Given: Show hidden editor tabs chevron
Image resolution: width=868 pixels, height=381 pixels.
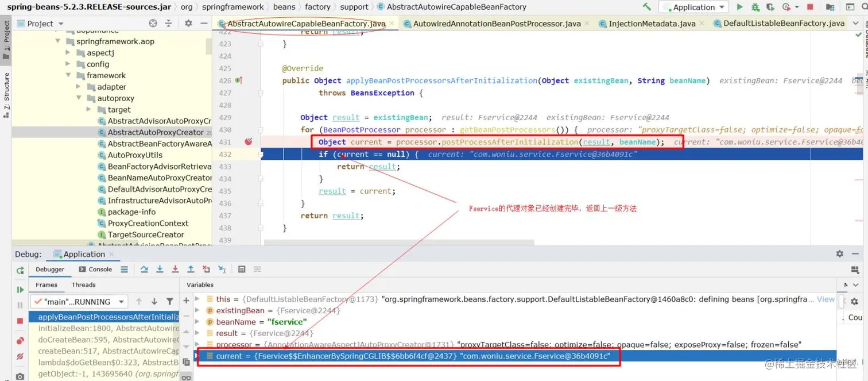Looking at the screenshot, I should 855,24.
